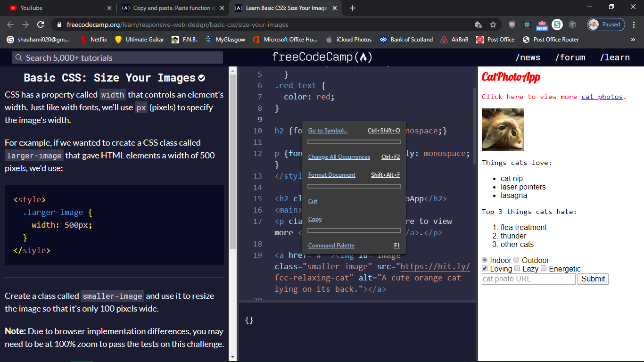The width and height of the screenshot is (644, 362).
Task: Uncheck the Loving checkbox
Action: coord(485,269)
